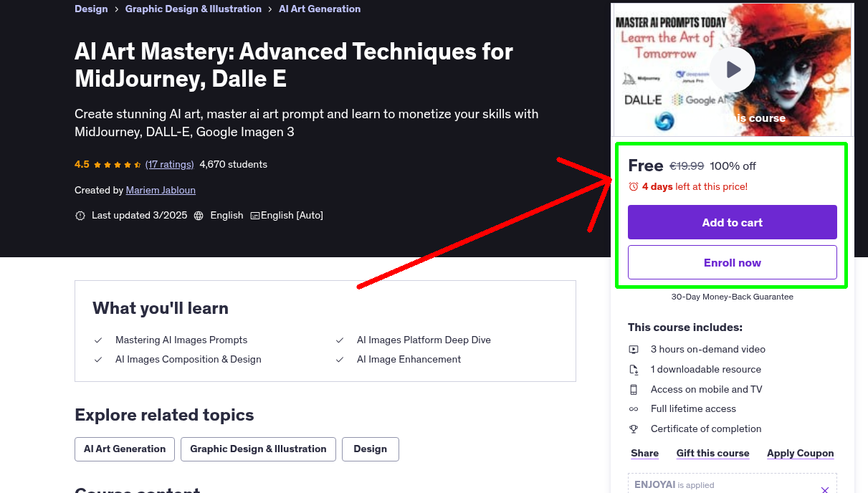Click the What you'll learn heading
This screenshot has height=493, width=868.
click(161, 309)
